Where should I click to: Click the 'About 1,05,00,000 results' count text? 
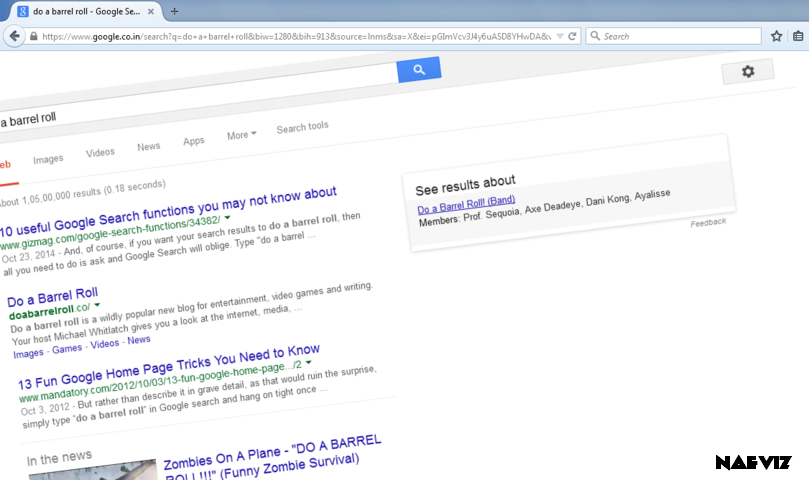click(83, 193)
